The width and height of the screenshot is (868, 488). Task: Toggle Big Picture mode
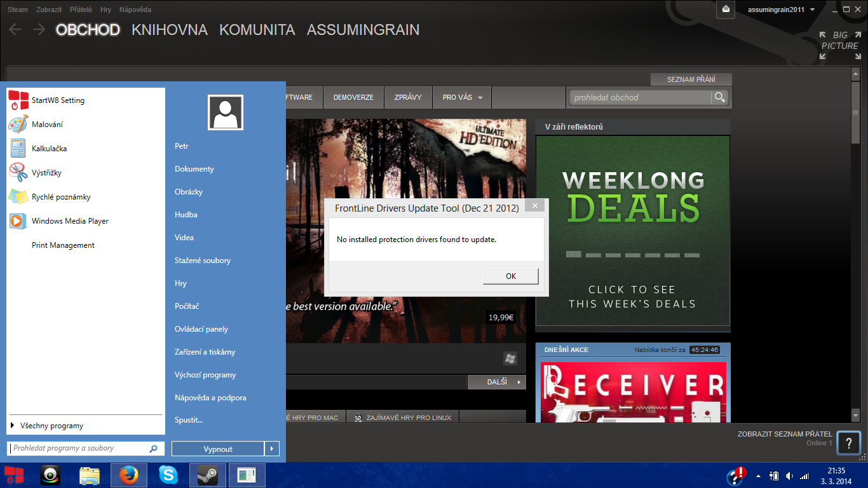point(839,45)
